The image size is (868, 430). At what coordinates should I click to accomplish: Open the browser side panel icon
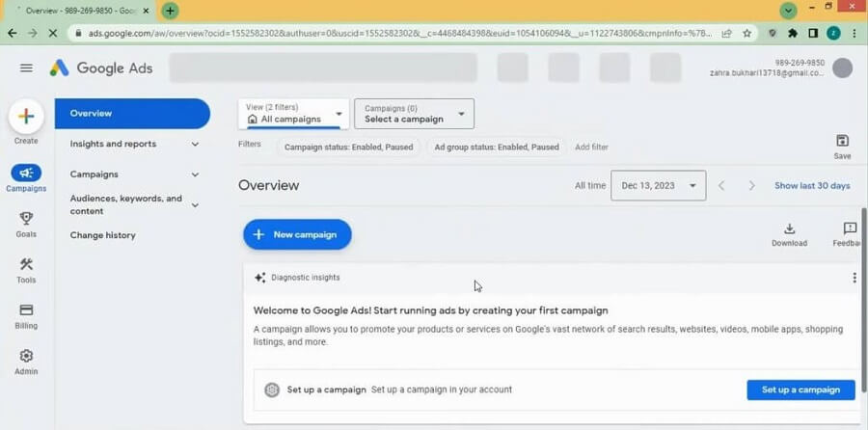813,33
